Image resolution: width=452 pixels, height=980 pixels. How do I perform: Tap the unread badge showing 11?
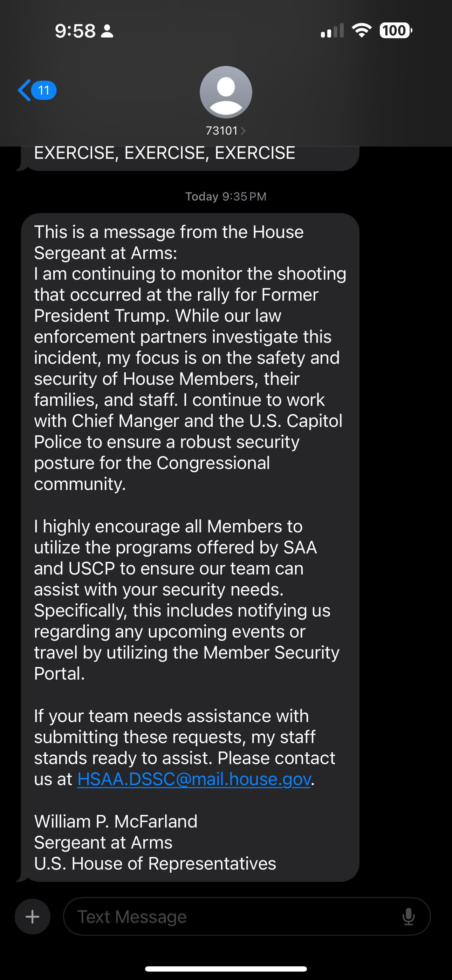pos(44,90)
